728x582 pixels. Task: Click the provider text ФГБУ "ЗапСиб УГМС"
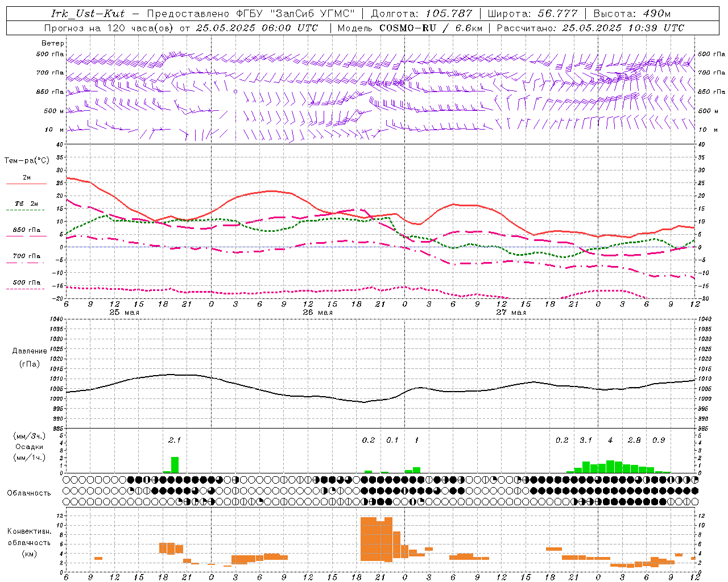click(x=295, y=14)
